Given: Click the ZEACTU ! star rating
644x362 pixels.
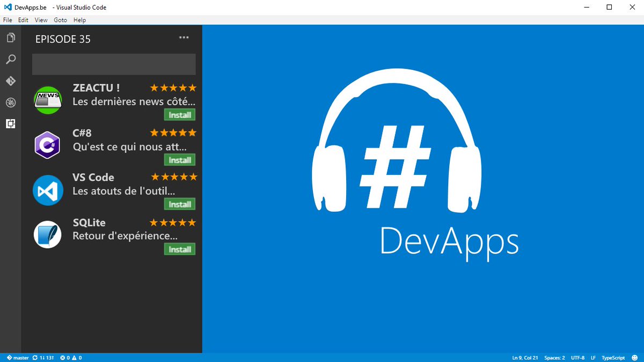Looking at the screenshot, I should (173, 88).
